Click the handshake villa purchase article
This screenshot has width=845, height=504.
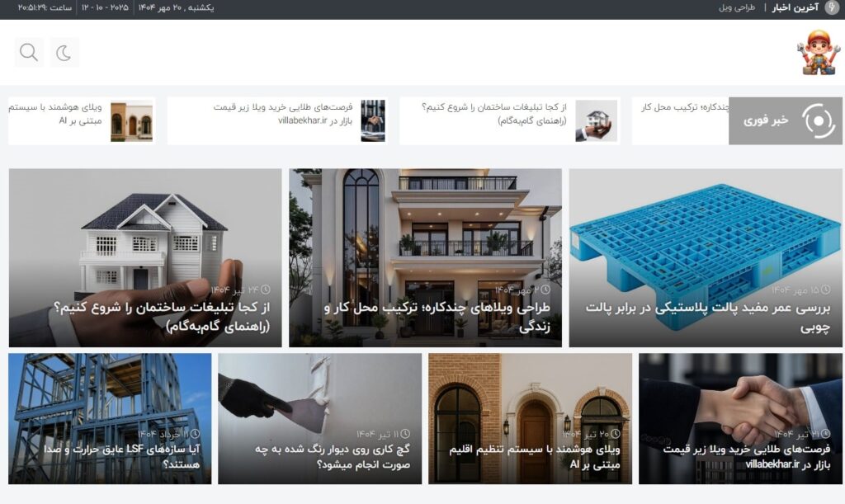740,418
